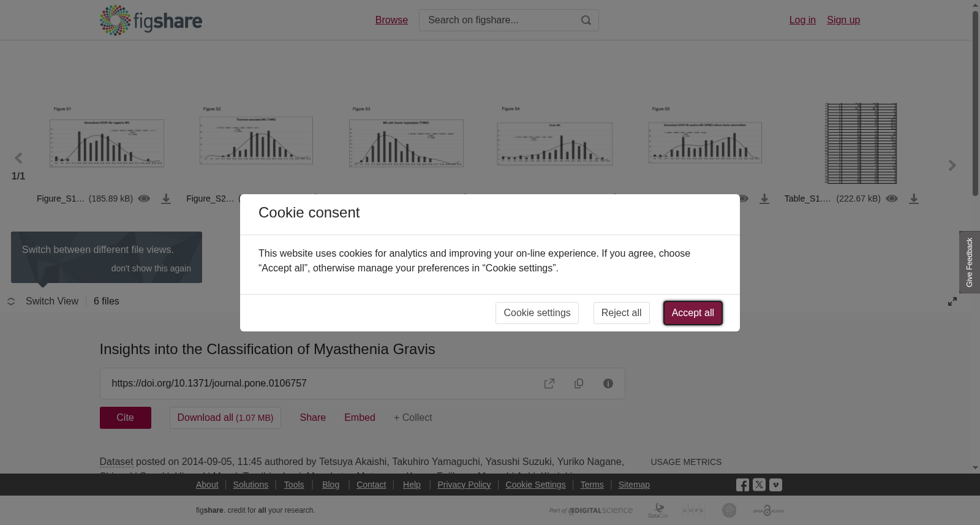The width and height of the screenshot is (980, 525).
Task: Open the Share option
Action: point(313,418)
